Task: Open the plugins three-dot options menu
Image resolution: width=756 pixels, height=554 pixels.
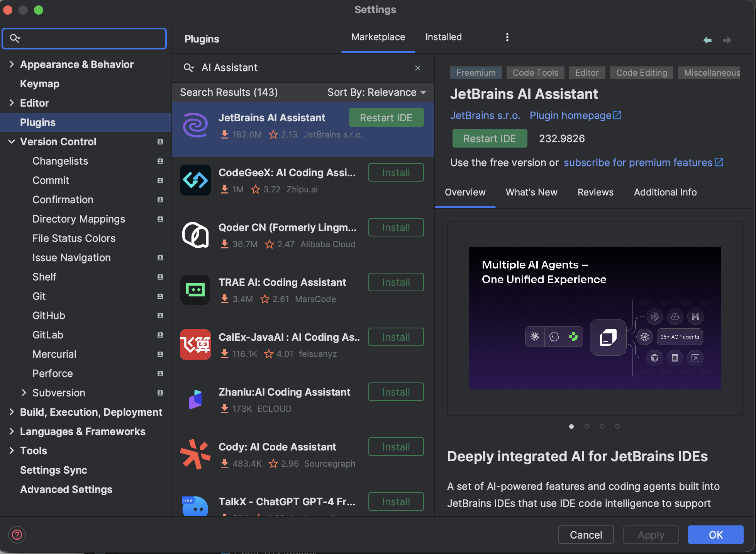Action: point(507,37)
